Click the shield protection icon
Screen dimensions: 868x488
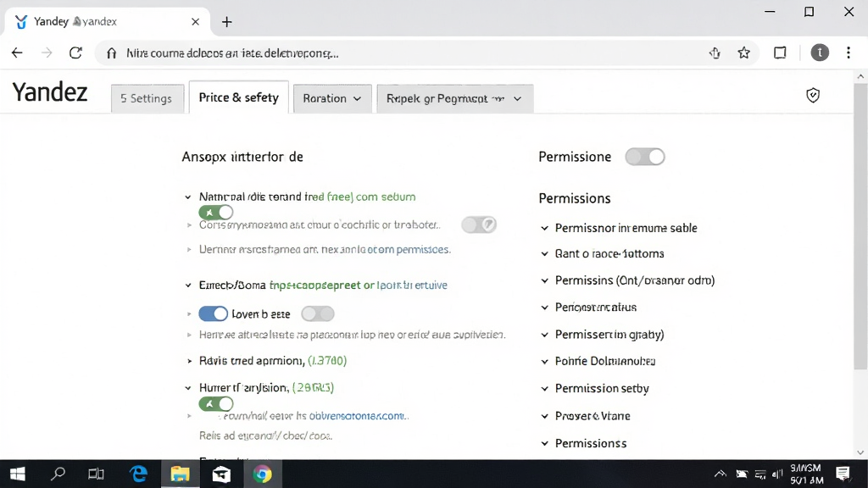coord(813,95)
